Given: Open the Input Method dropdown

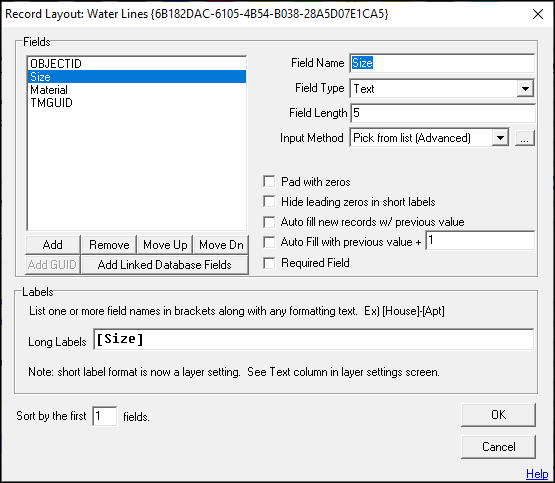Looking at the screenshot, I should coord(500,138).
